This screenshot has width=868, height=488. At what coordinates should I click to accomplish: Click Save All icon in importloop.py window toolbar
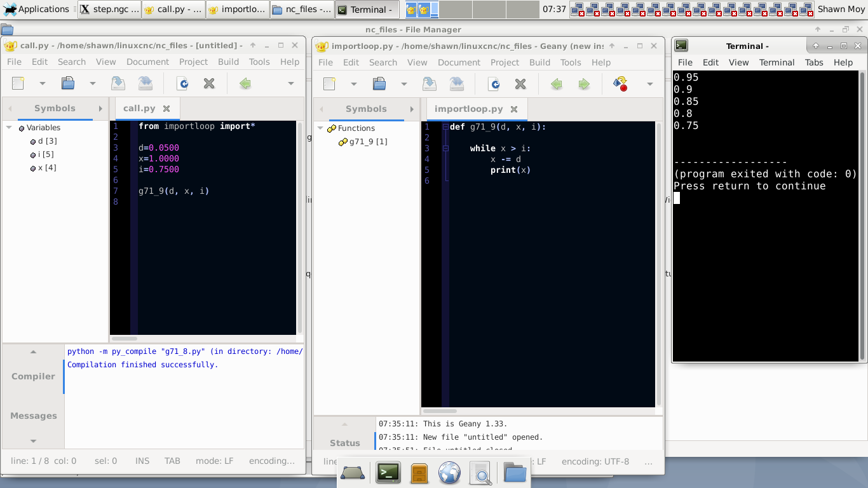click(457, 84)
